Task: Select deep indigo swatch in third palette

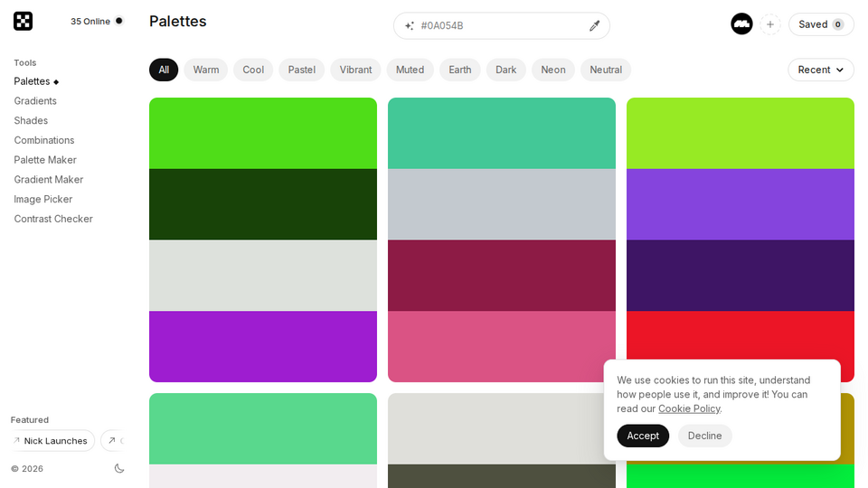Action: click(741, 276)
